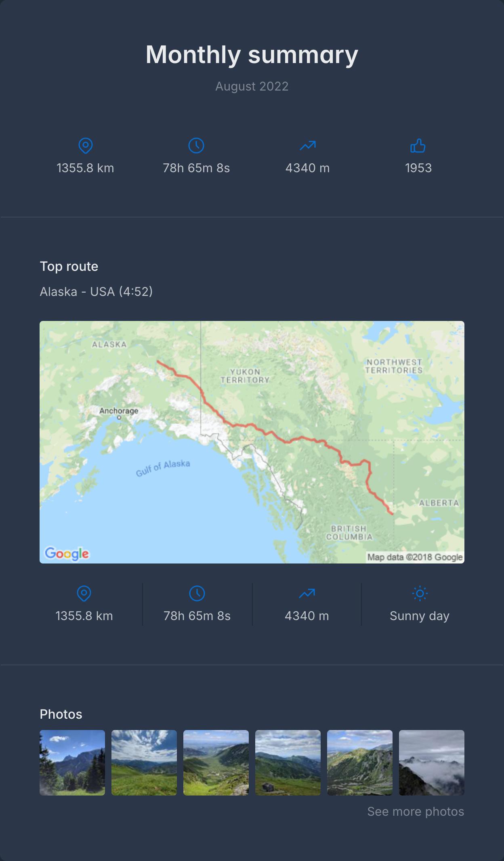Click the clock icon below the map

(x=197, y=593)
